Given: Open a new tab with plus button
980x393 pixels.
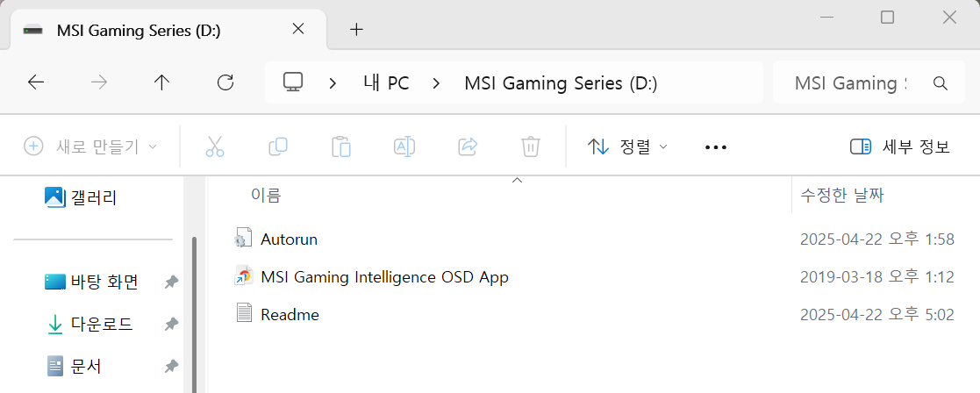Looking at the screenshot, I should (x=356, y=29).
